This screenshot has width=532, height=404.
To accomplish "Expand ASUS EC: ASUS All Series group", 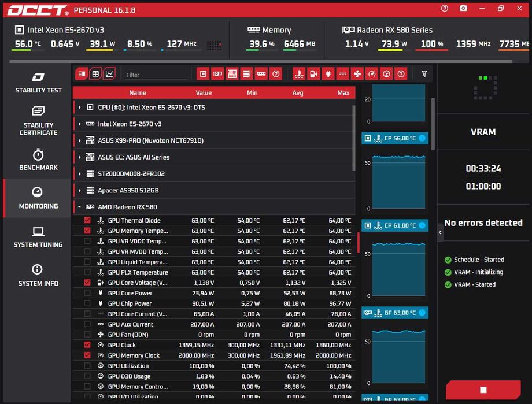I will pos(79,157).
